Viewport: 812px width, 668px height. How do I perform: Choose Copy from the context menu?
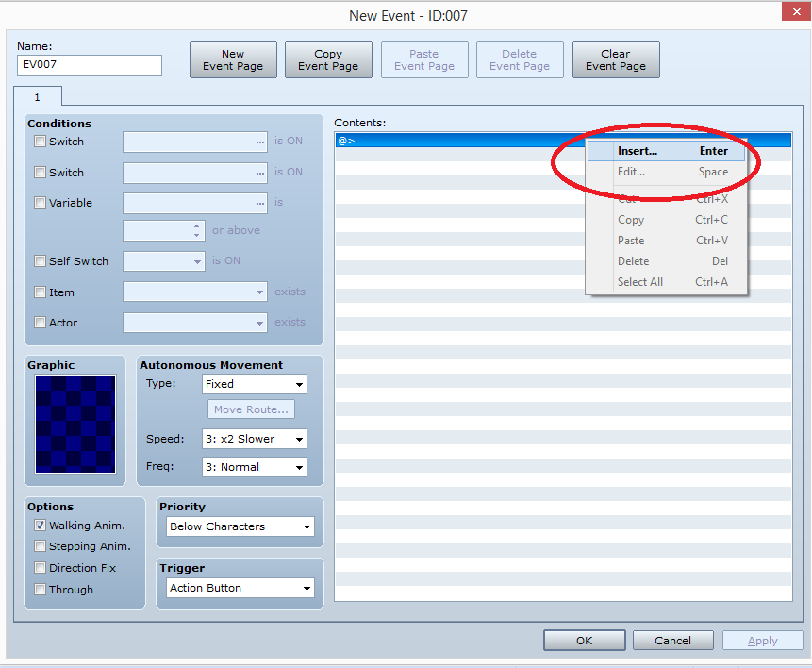[x=667, y=220]
